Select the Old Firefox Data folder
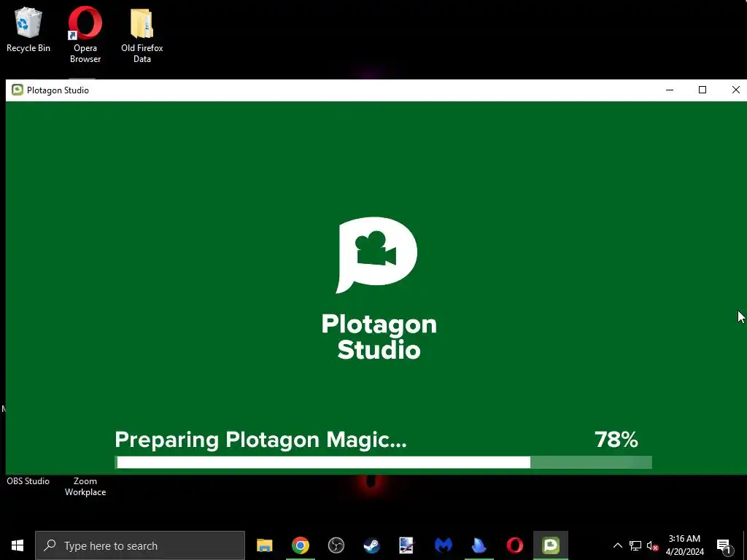 click(142, 35)
